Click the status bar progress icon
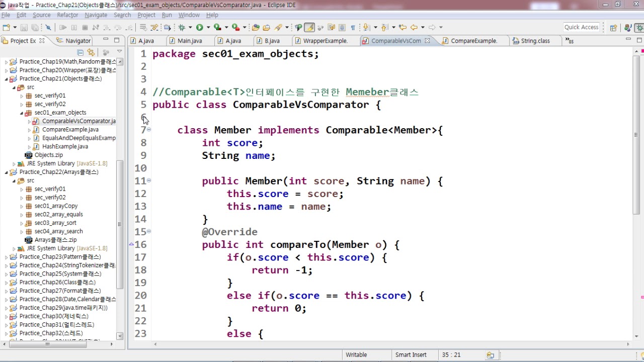Viewport: 644px width, 362px height. [491, 355]
